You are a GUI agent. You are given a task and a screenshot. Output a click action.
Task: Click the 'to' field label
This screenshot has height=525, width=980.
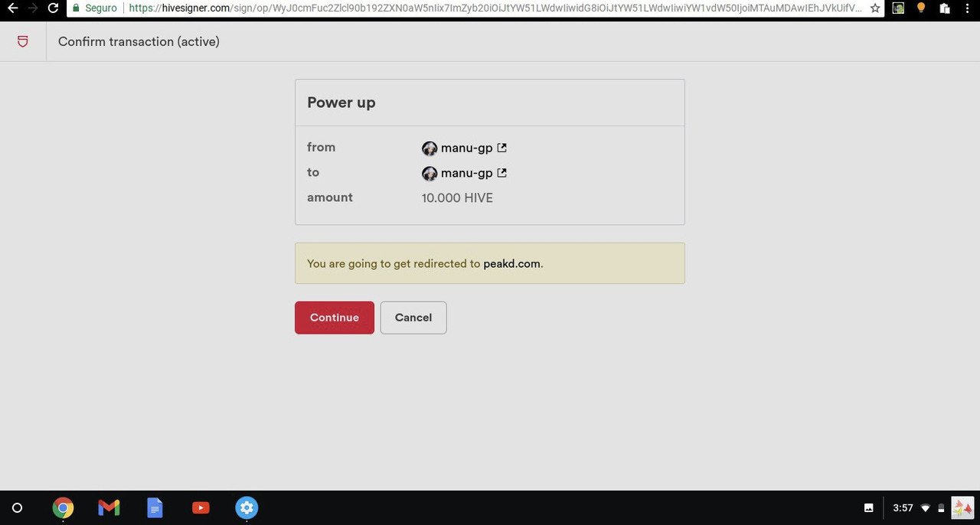pyautogui.click(x=313, y=172)
